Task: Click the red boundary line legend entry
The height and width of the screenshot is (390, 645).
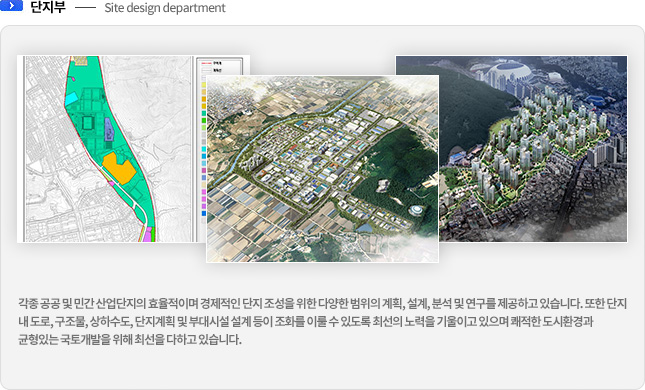Action: coord(212,63)
